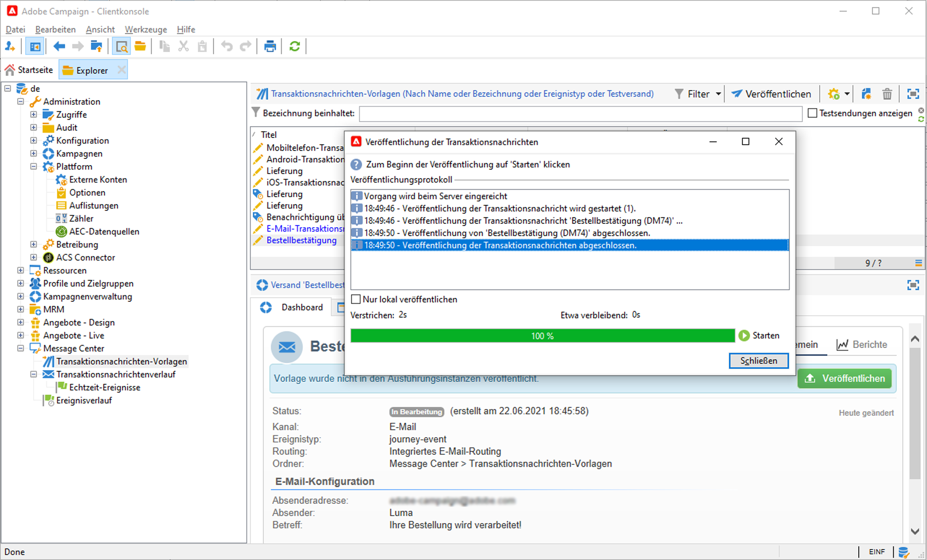Click the open folder toolbar icon
927x560 pixels.
click(x=140, y=47)
